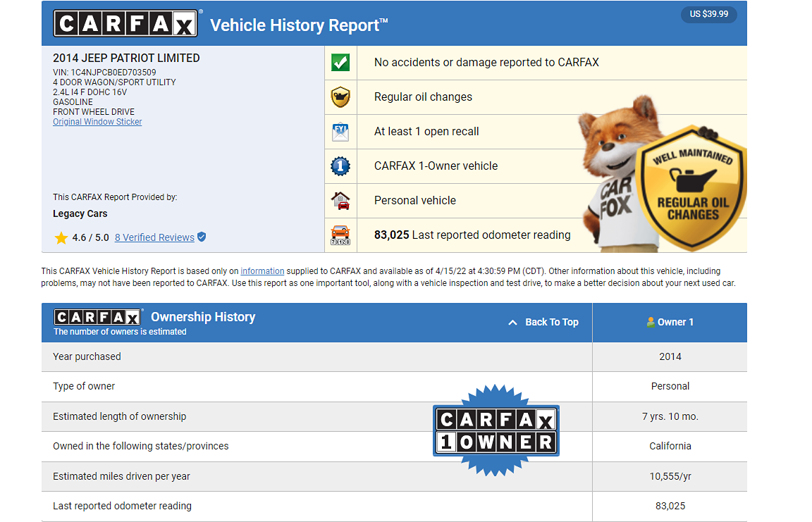Image resolution: width=812 pixels, height=522 pixels.
Task: Click the odometer car icon
Action: click(340, 235)
